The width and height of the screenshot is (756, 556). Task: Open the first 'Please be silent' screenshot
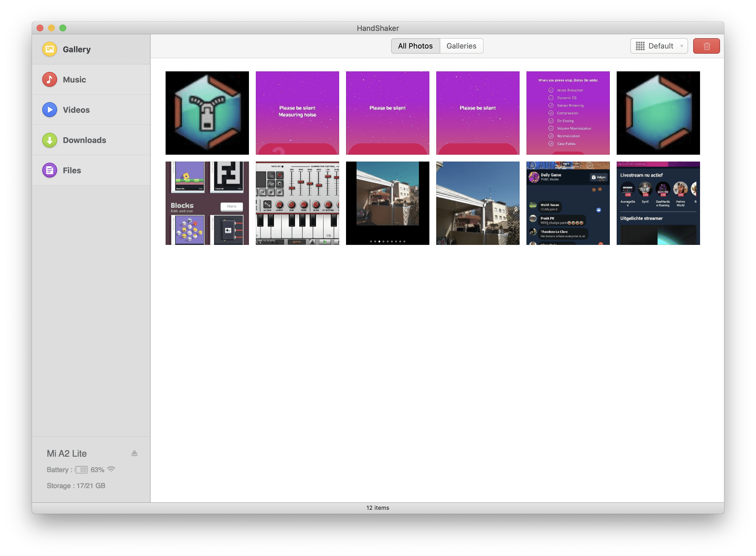[297, 113]
